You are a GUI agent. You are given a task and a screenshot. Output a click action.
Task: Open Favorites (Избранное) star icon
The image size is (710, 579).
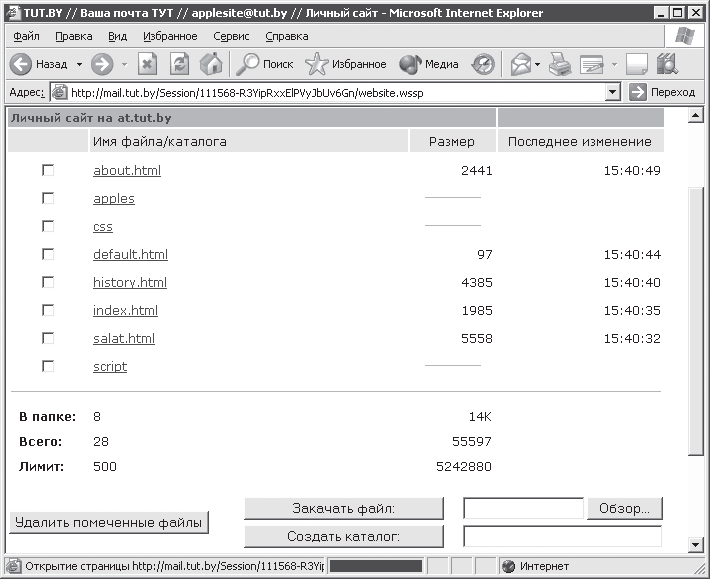316,64
